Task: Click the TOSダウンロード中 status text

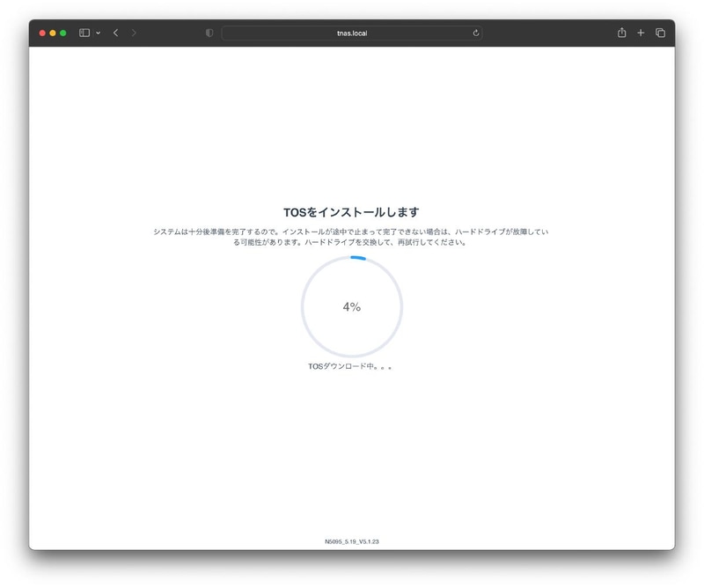Action: coord(351,364)
